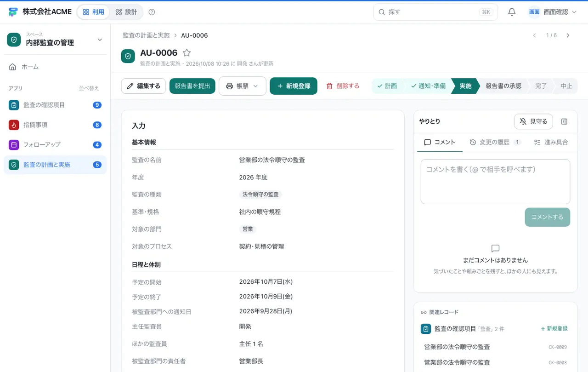This screenshot has width=588, height=372.
Task: Toggle 見守る watch button
Action: [533, 121]
